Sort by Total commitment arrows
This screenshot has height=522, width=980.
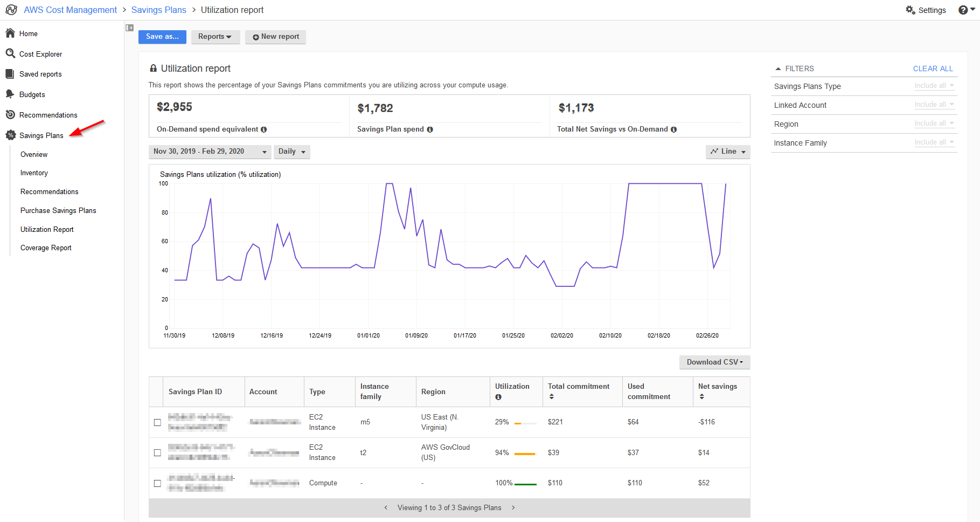click(551, 397)
